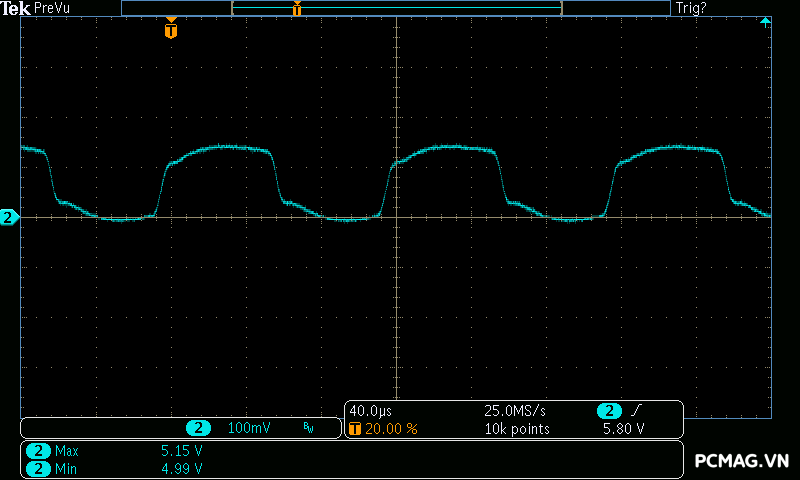
Task: Click the Tek logo
Action: 16,8
